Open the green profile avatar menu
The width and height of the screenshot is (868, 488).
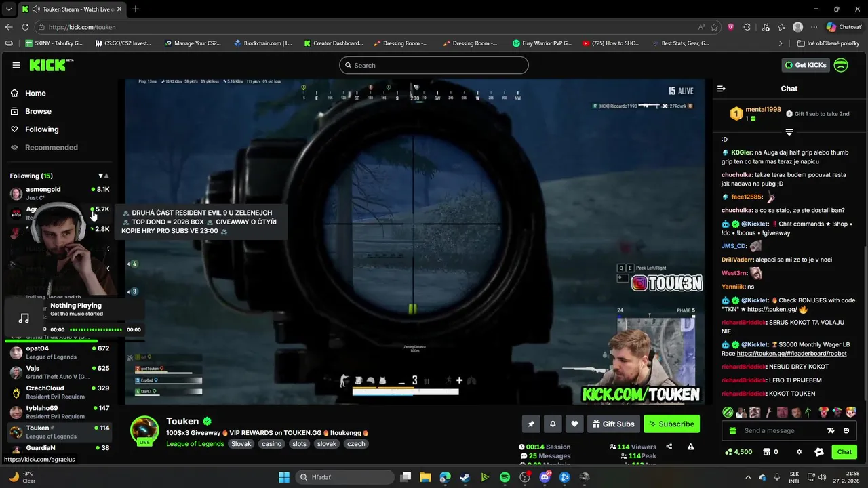tap(841, 65)
